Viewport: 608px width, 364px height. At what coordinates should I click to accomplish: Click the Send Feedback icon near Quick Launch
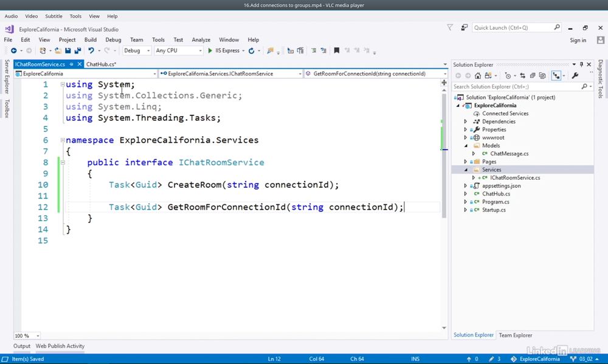coord(464,27)
